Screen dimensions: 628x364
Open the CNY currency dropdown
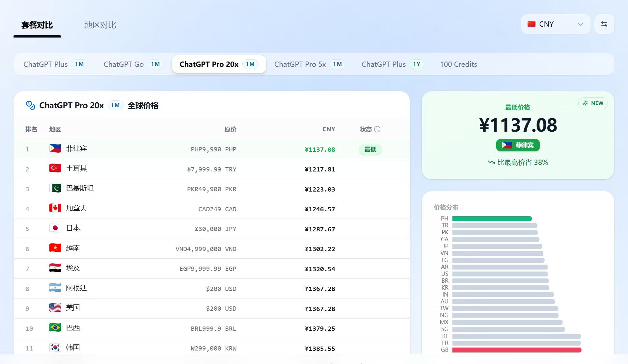(556, 24)
